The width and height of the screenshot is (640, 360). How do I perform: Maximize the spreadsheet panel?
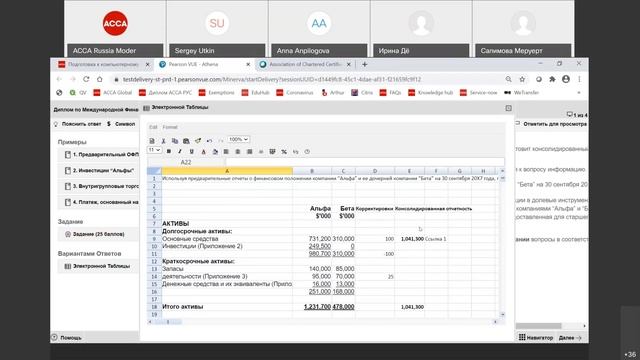(509, 108)
